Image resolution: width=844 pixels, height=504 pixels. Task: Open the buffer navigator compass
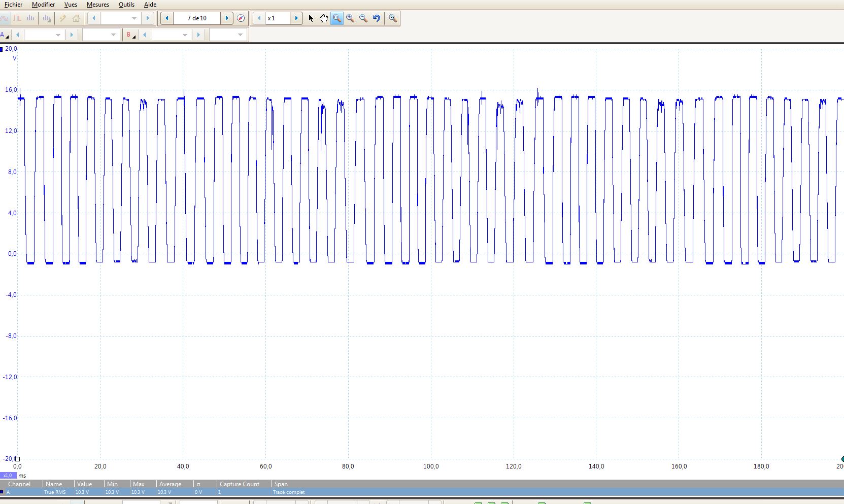(241, 18)
